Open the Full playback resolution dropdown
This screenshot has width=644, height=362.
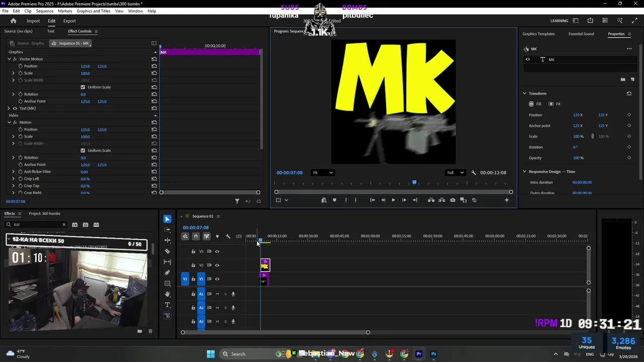(x=456, y=172)
